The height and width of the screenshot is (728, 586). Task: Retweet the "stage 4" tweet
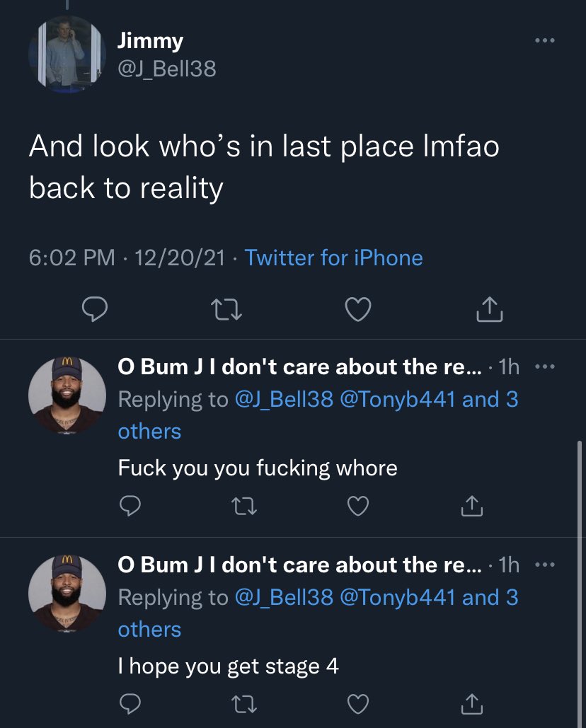(x=244, y=705)
